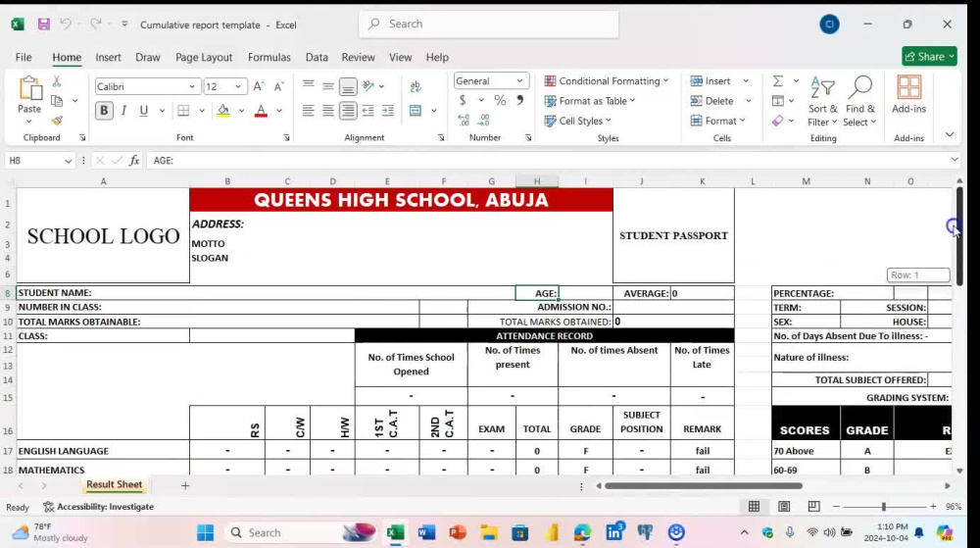Set right text alignment
Image resolution: width=980 pixels, height=548 pixels.
click(x=348, y=111)
